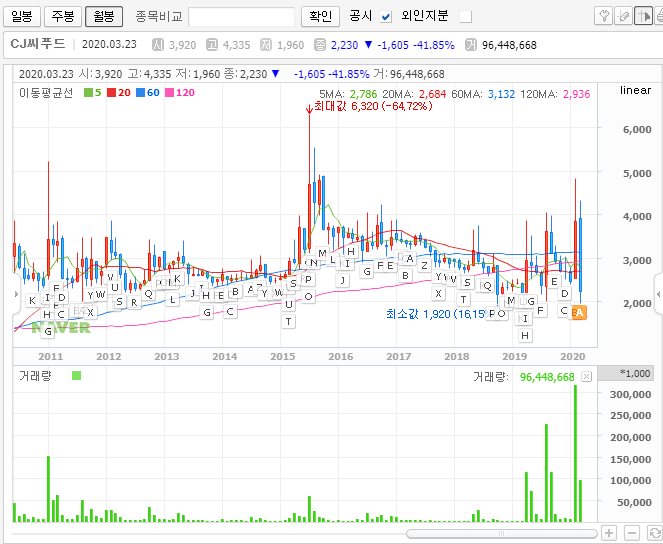663x544 pixels.
Task: Click the CJ씨푸드 stock name
Action: coord(38,44)
